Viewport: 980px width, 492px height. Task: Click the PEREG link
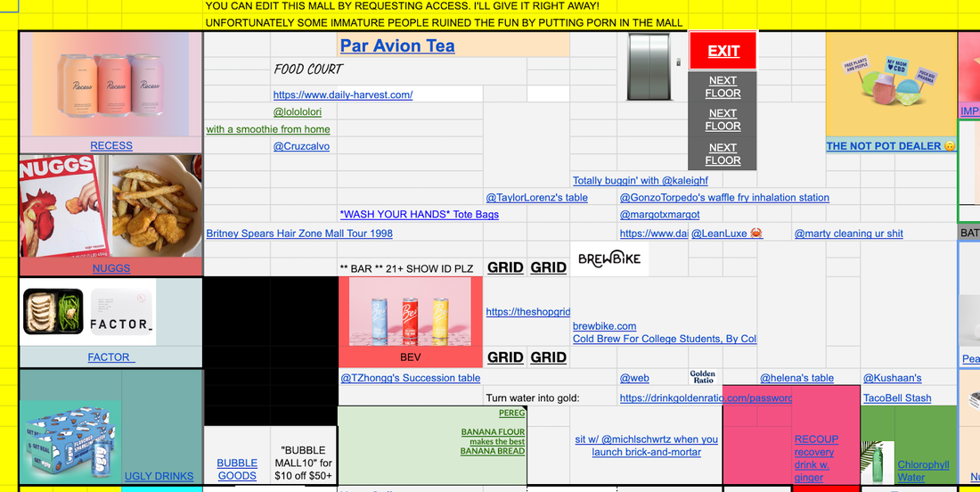pos(512,413)
